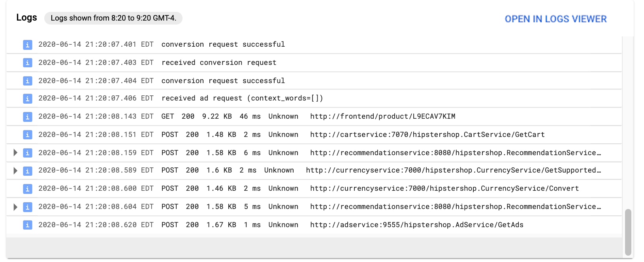The image size is (644, 262).
Task: Click the logs panel vertical scrollbar thumb
Action: point(628,232)
